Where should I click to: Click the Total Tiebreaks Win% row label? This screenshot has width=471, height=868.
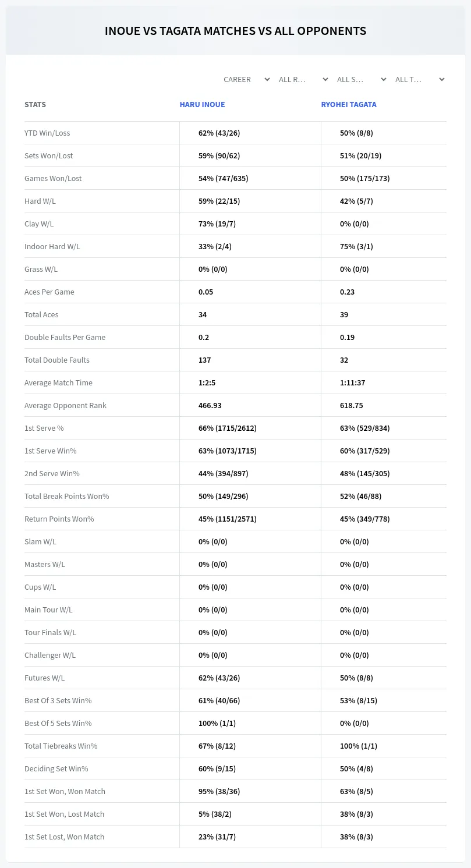[x=61, y=746]
